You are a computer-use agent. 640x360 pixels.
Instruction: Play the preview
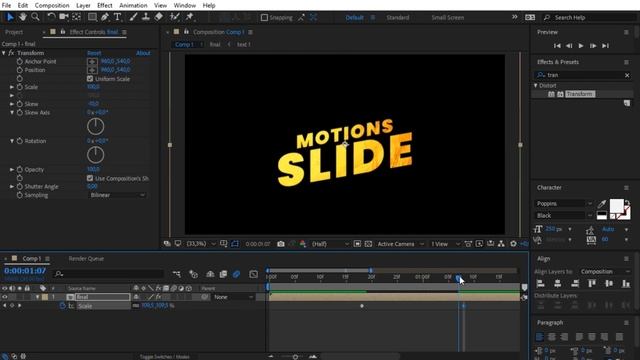click(x=581, y=46)
